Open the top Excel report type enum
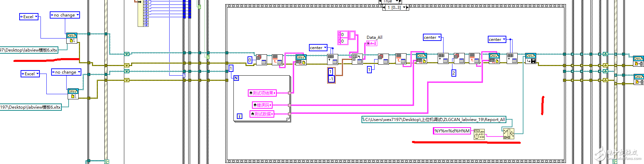This screenshot has width=644, height=164. click(x=29, y=17)
